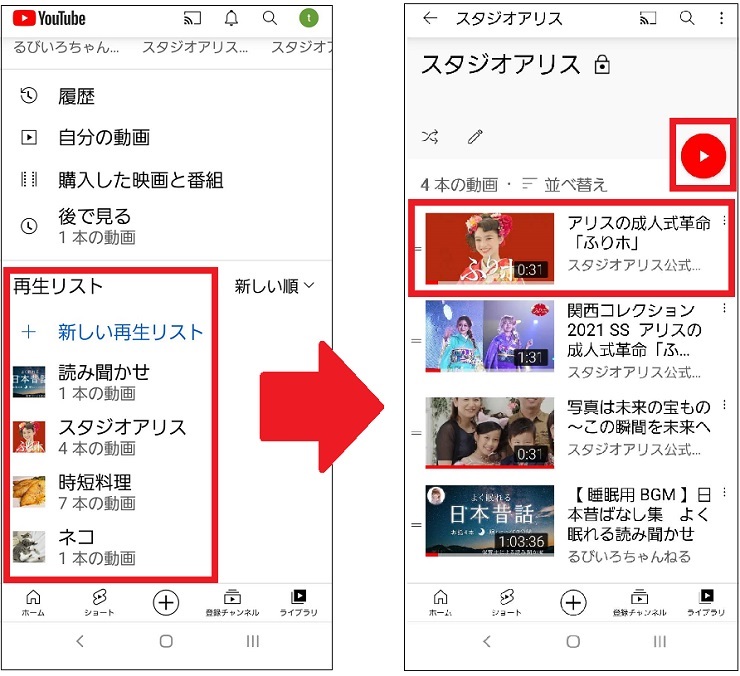Tap ホーム tab in right phone
This screenshot has width=740, height=676.
tap(440, 603)
